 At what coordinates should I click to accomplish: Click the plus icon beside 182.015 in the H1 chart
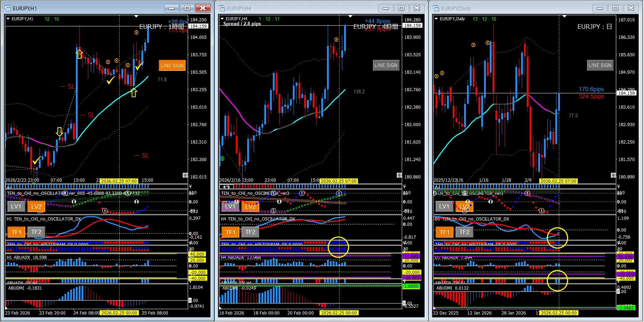point(185,175)
